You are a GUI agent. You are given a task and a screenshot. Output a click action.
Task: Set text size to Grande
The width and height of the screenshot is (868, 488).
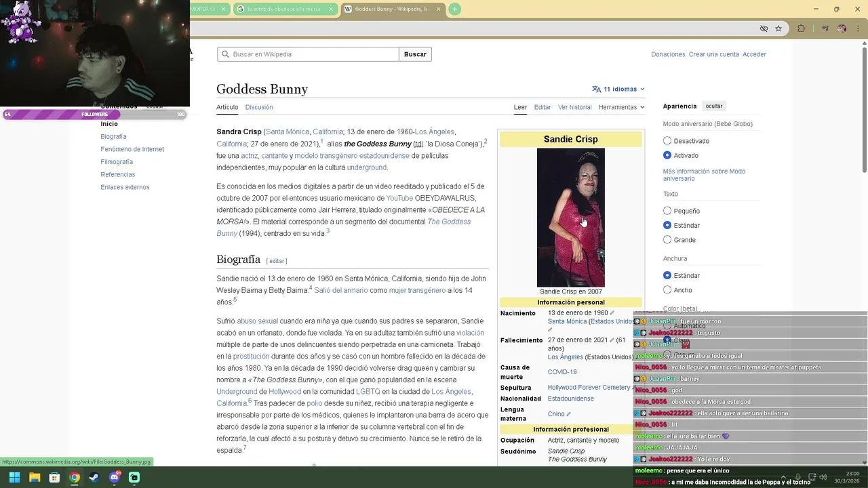(667, 240)
